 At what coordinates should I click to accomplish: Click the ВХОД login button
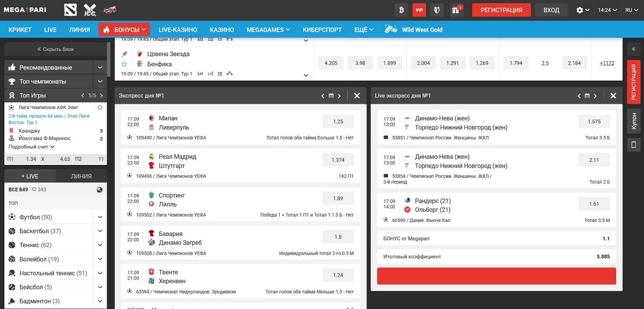[551, 10]
